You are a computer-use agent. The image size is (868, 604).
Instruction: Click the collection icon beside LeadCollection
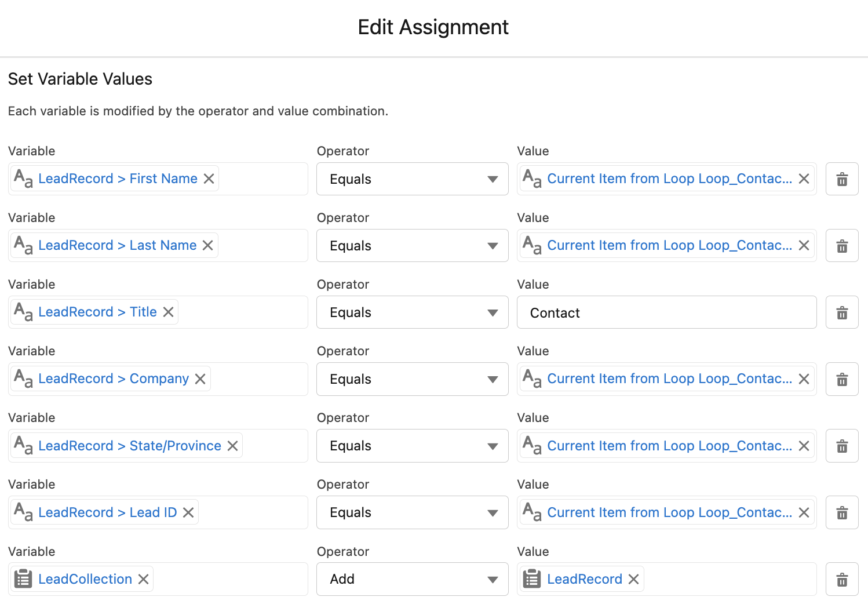(x=23, y=578)
